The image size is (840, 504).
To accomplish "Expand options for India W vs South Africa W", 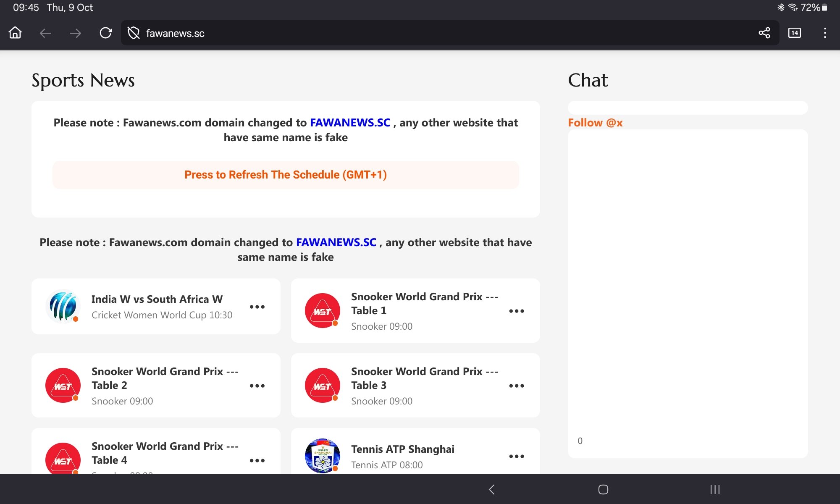I will pyautogui.click(x=257, y=307).
